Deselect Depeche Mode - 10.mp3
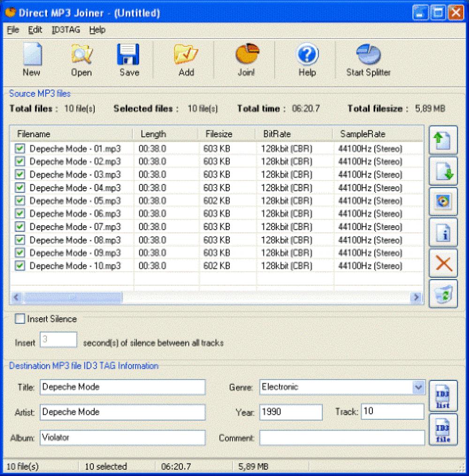 (x=20, y=266)
